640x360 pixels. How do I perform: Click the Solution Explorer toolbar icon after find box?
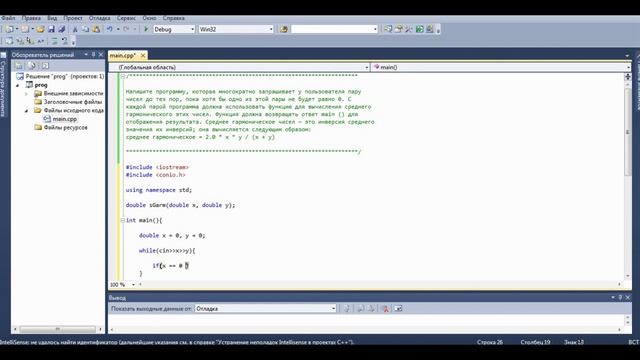pos(388,29)
